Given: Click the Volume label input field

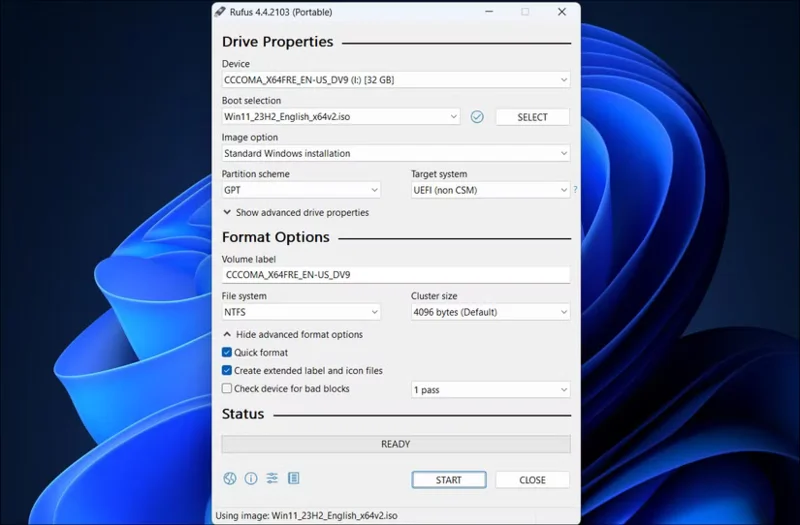Looking at the screenshot, I should [395, 275].
